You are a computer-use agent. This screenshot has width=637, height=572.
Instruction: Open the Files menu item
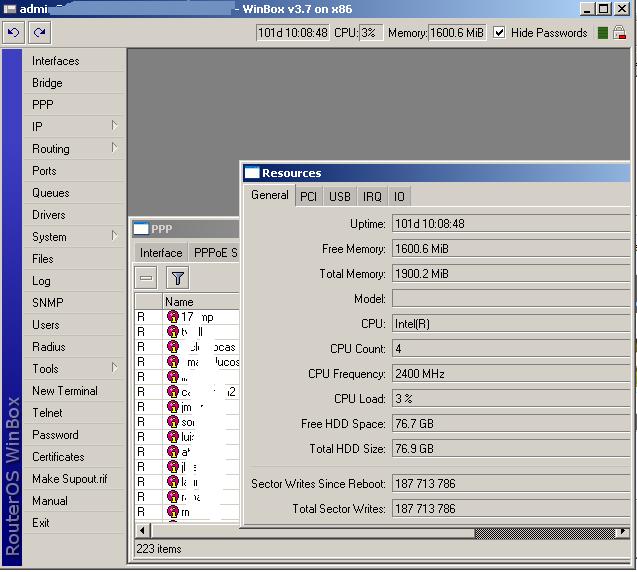pyautogui.click(x=43, y=259)
